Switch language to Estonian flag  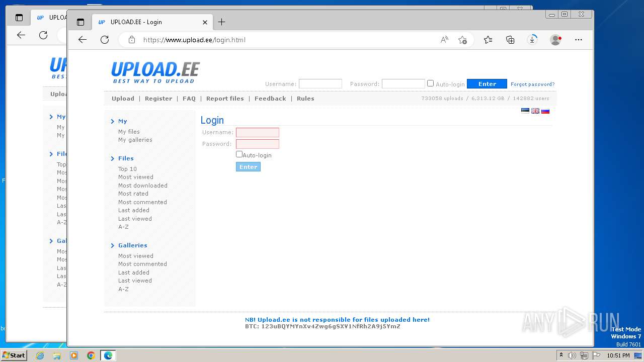coord(525,111)
